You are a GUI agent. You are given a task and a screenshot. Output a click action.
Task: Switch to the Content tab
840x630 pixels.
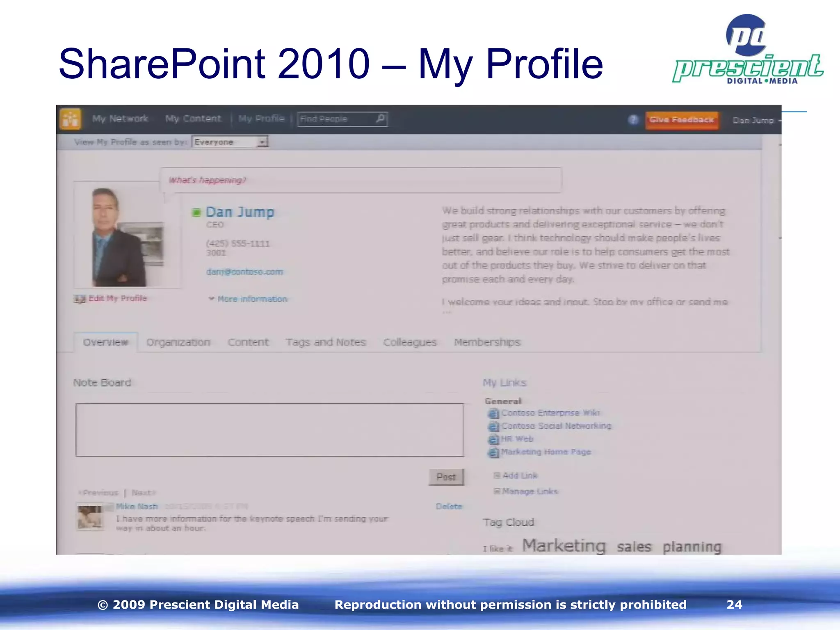point(248,342)
